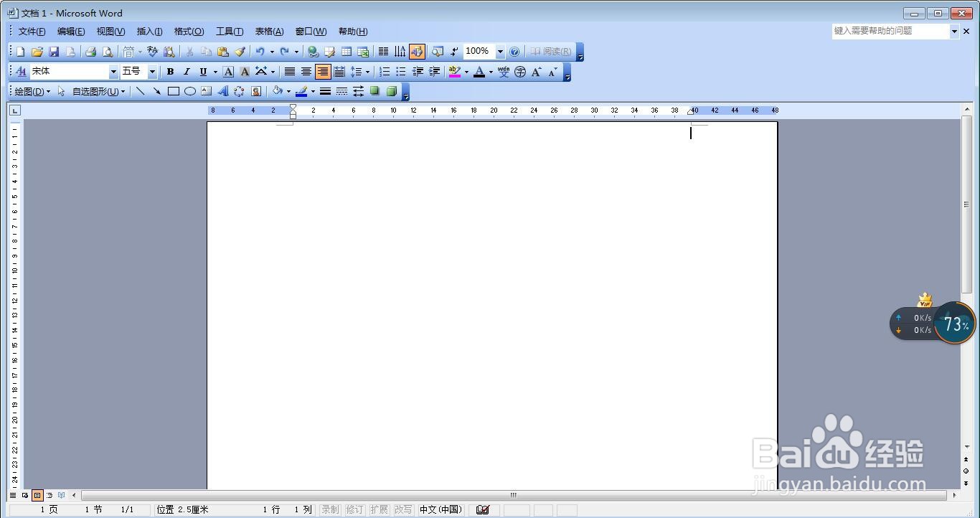Click the Columns layout icon
This screenshot has height=518, width=980.
pos(383,52)
